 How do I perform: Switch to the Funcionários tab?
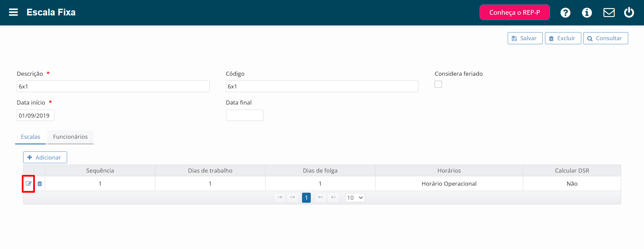click(70, 137)
